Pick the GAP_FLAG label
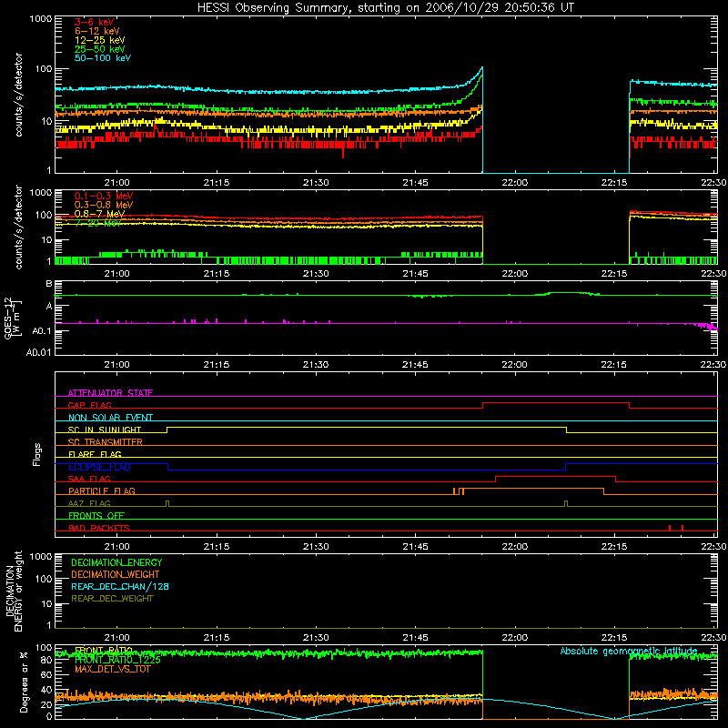The image size is (728, 728). click(x=90, y=405)
